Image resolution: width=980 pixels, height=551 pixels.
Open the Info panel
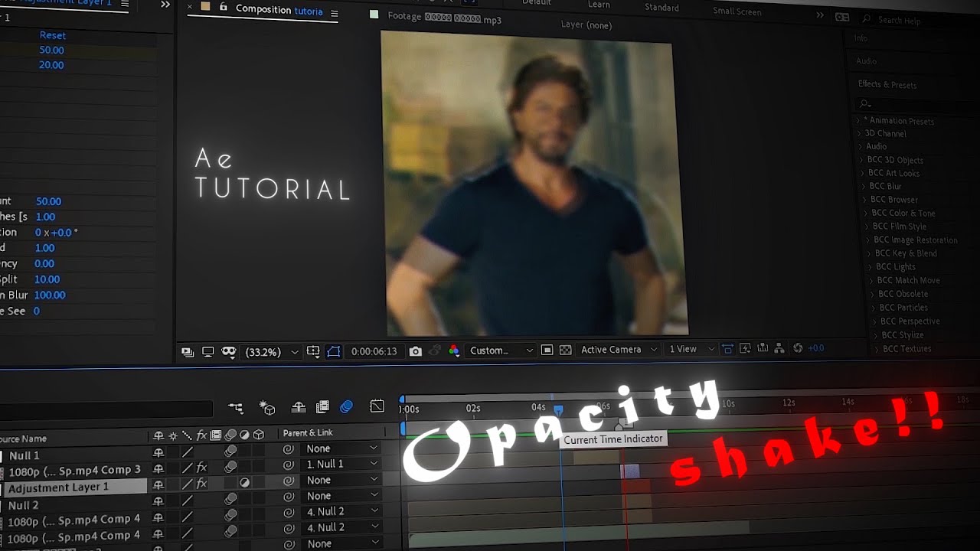(861, 38)
